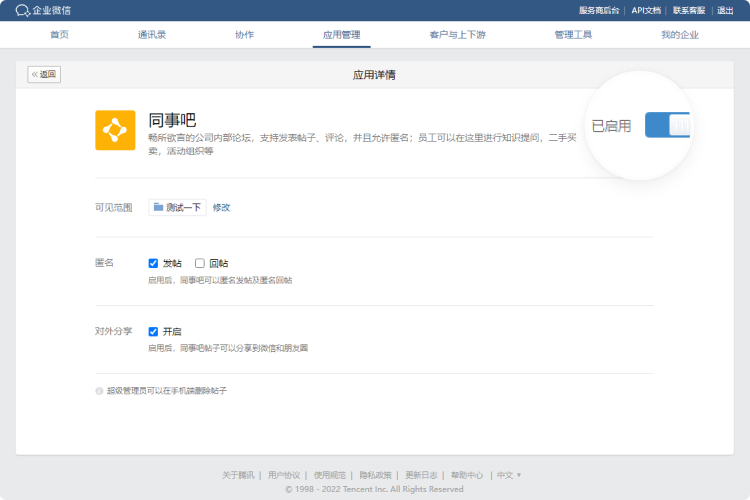Uncheck the 发帖 anonymous checkbox

point(153,263)
